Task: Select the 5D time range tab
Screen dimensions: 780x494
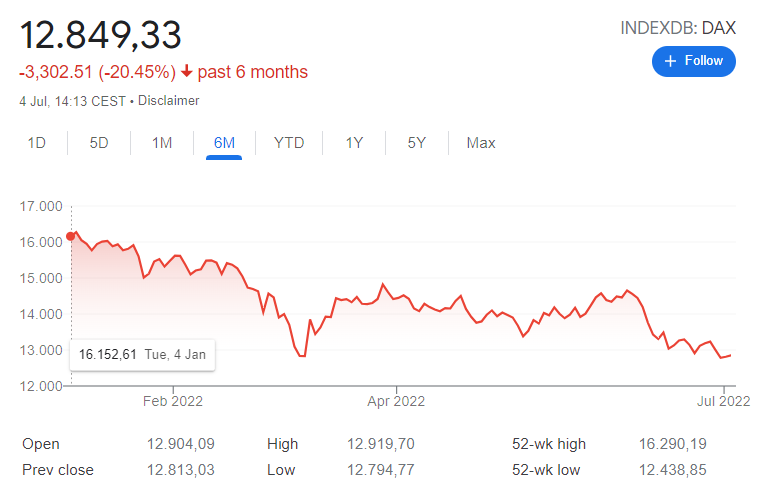Action: pyautogui.click(x=99, y=143)
